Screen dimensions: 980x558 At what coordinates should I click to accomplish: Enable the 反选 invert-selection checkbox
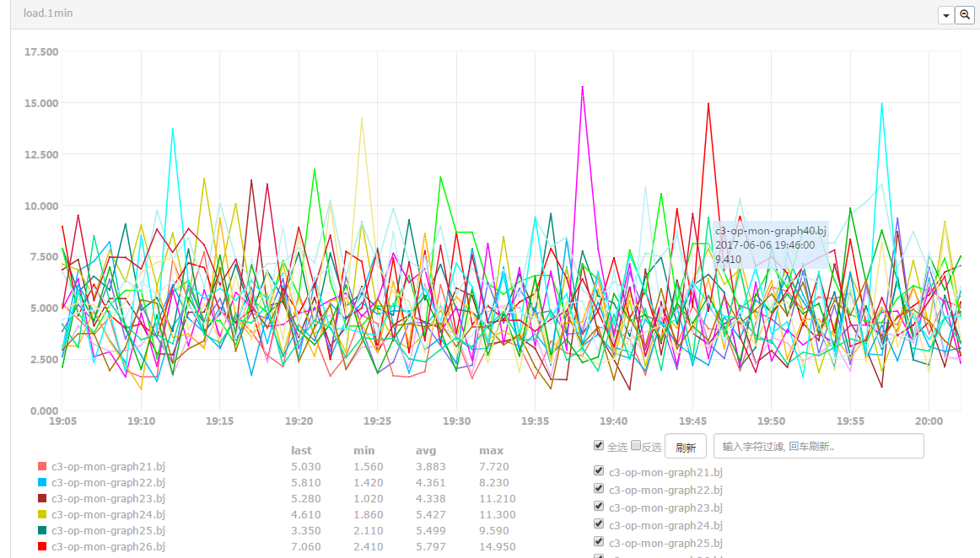coord(636,445)
